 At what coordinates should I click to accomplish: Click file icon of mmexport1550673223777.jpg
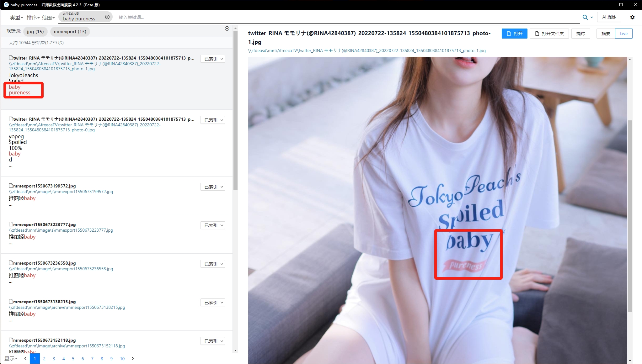tap(11, 224)
